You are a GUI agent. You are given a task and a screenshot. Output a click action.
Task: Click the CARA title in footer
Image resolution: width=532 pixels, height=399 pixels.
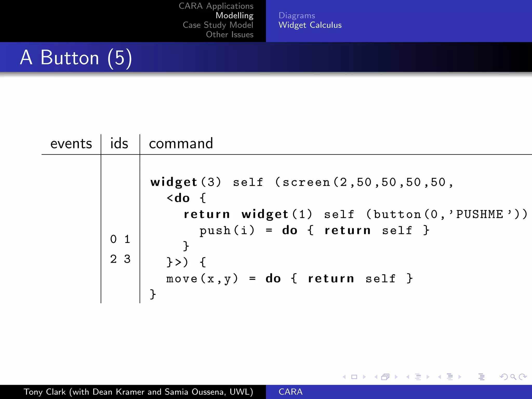pos(290,392)
